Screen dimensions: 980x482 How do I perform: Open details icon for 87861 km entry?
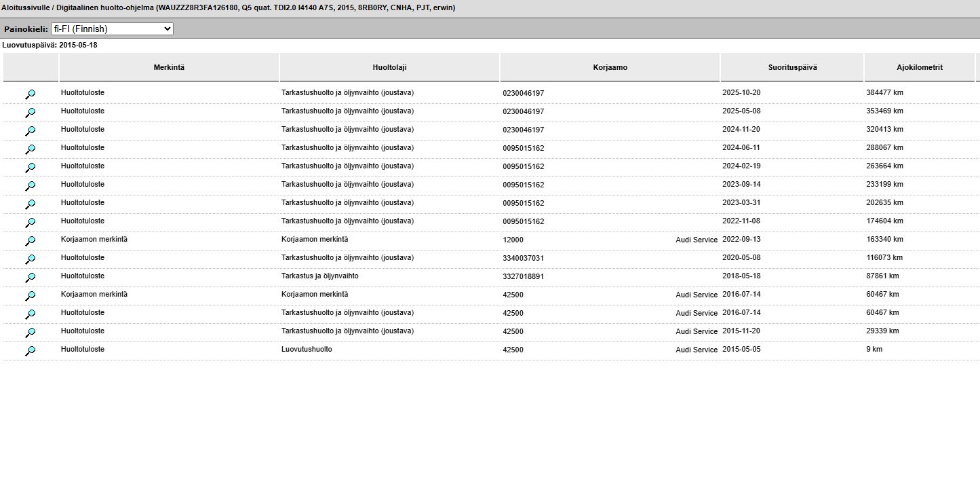(31, 278)
